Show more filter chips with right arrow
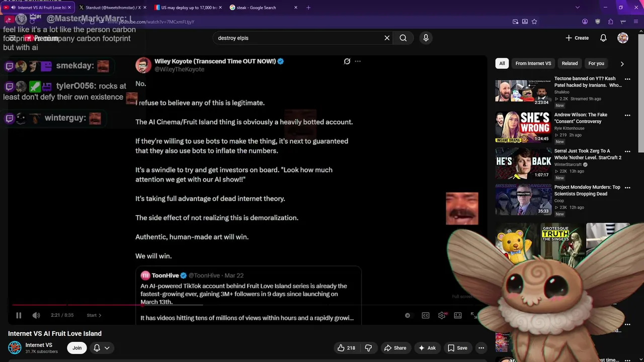Screen dimensions: 644x362 [x=622, y=64]
